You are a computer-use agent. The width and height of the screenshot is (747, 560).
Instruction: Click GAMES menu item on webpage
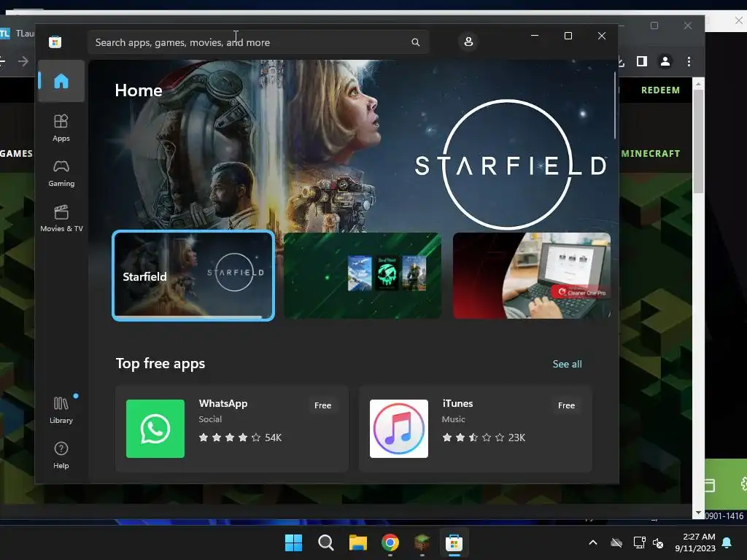[16, 154]
